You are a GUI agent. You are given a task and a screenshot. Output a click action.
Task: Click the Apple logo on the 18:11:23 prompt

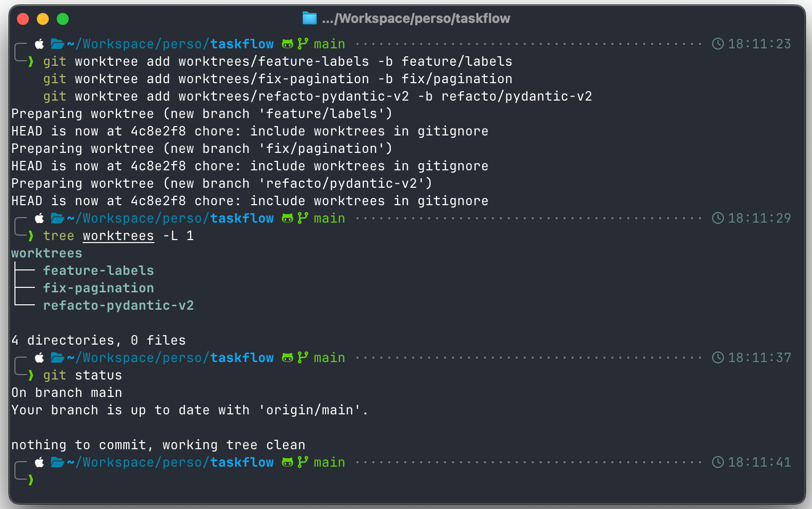pyautogui.click(x=39, y=44)
